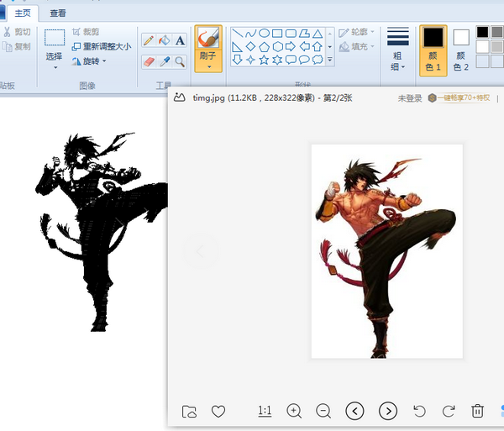The height and width of the screenshot is (431, 504).
Task: Toggle 颜色 2 background color selection
Action: coord(461,50)
